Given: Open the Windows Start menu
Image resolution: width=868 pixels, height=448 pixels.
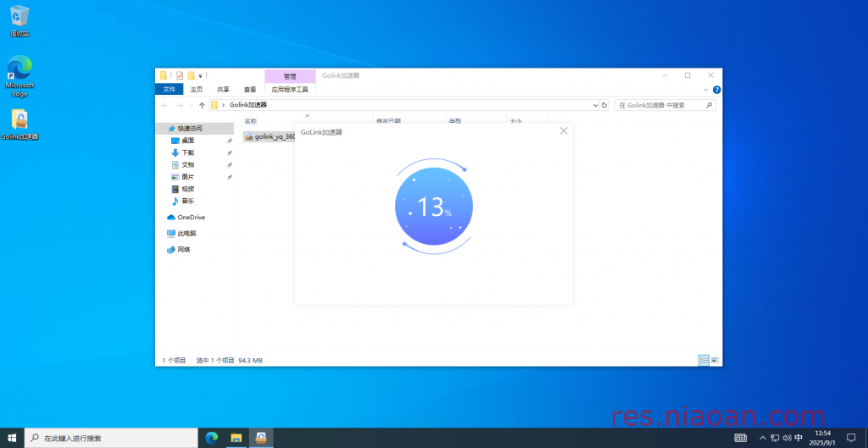Looking at the screenshot, I should click(x=12, y=438).
